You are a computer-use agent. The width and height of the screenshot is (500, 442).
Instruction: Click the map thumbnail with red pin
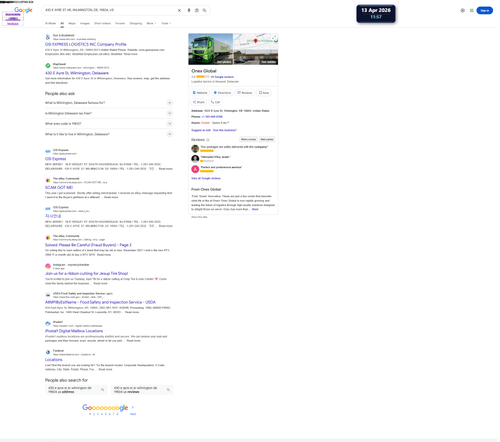256,49
